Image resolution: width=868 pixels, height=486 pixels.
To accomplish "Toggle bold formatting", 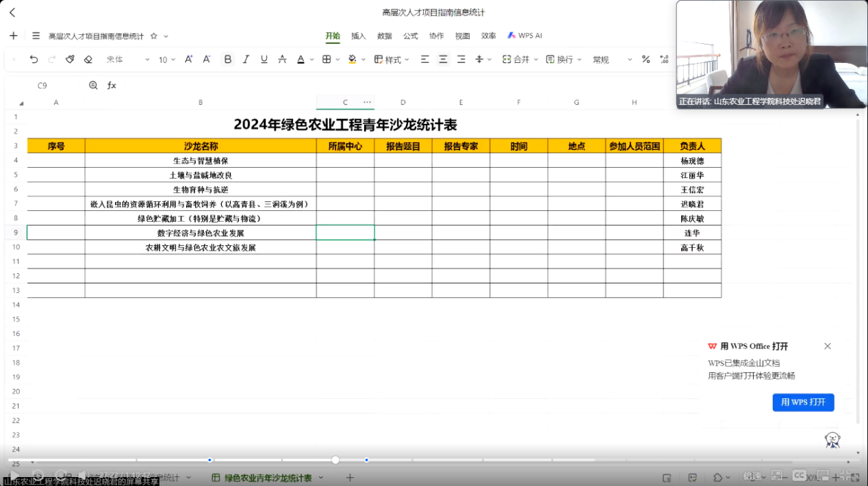I will 227,60.
